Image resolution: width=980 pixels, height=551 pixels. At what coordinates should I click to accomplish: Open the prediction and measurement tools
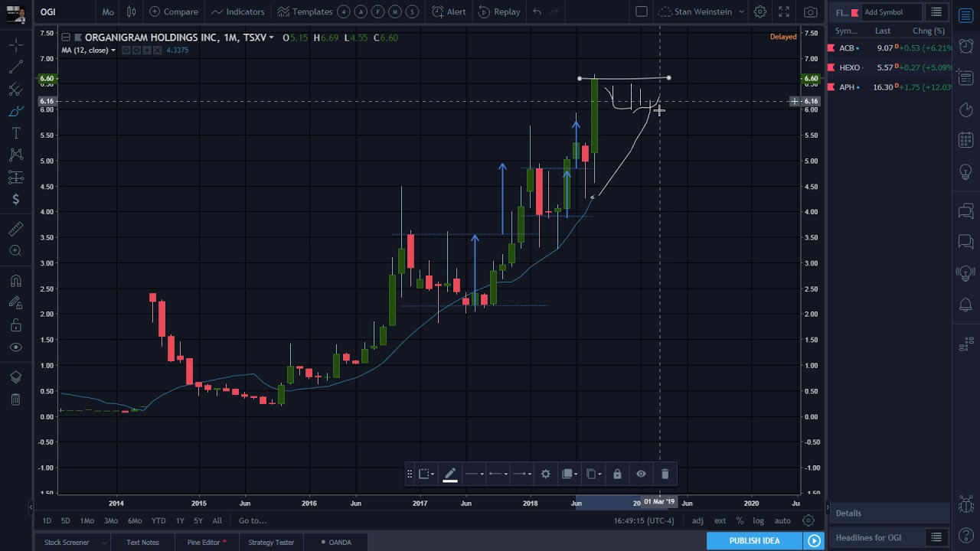coord(15,178)
